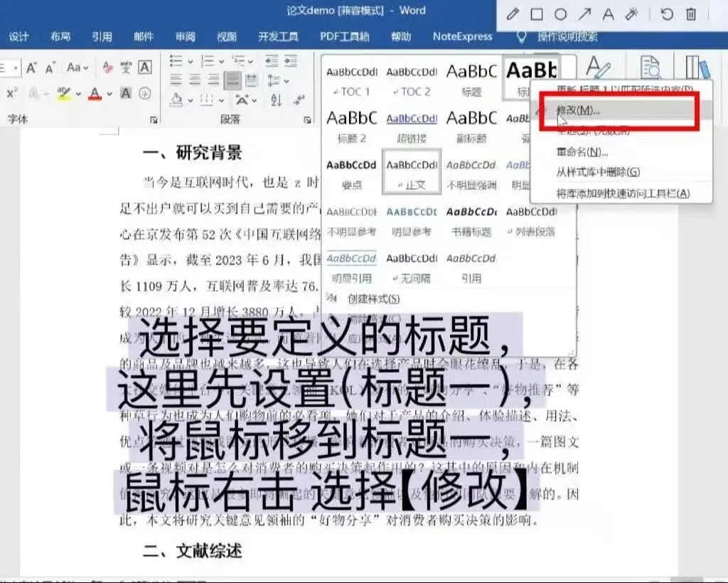Open the Aa change case dropdown

pyautogui.click(x=77, y=68)
